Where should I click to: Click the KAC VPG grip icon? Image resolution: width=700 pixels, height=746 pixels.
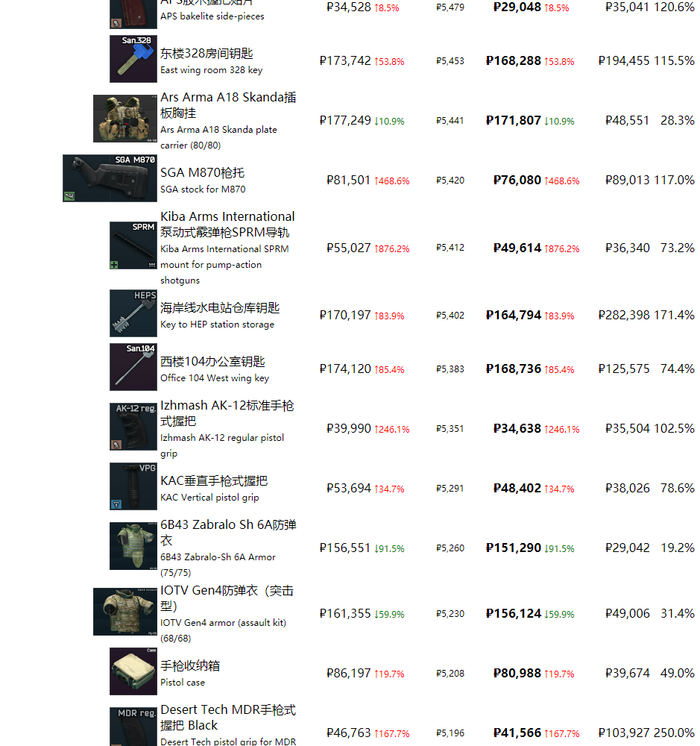point(133,486)
